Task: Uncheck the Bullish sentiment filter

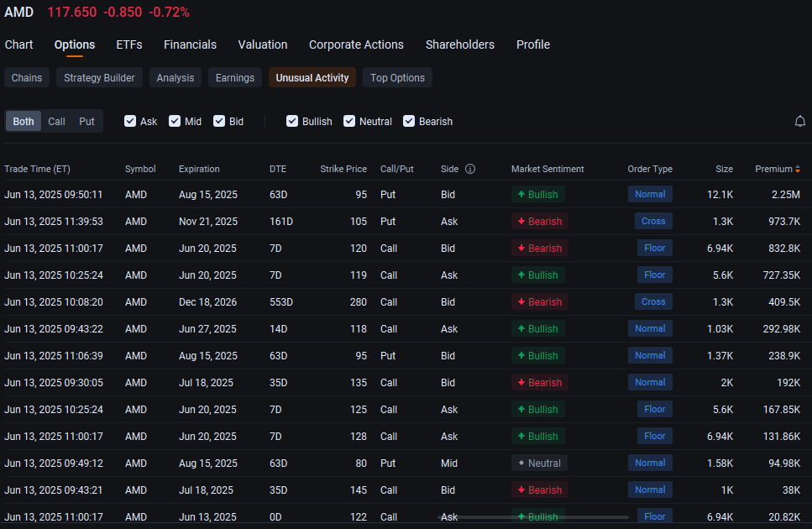Action: click(x=292, y=121)
